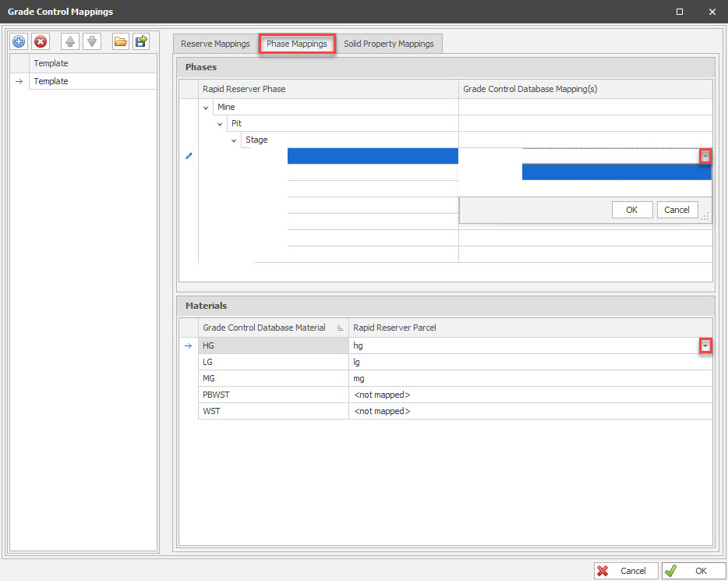
Task: Open the HG Rapid Reserver Parcel dropdown
Action: tap(705, 345)
